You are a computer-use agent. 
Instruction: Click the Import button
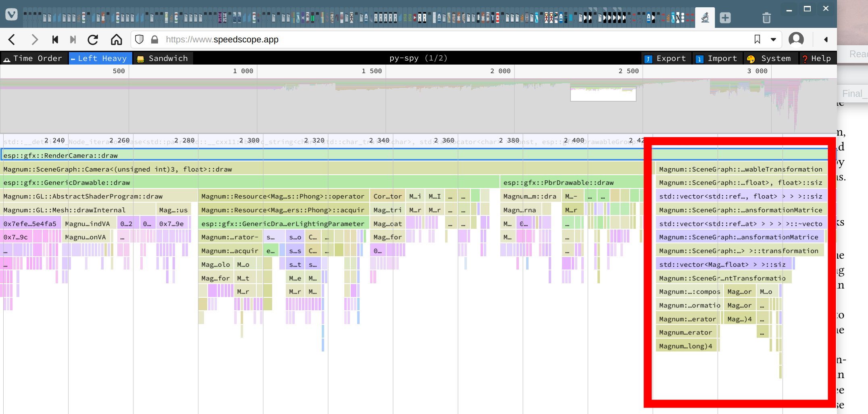pos(717,59)
